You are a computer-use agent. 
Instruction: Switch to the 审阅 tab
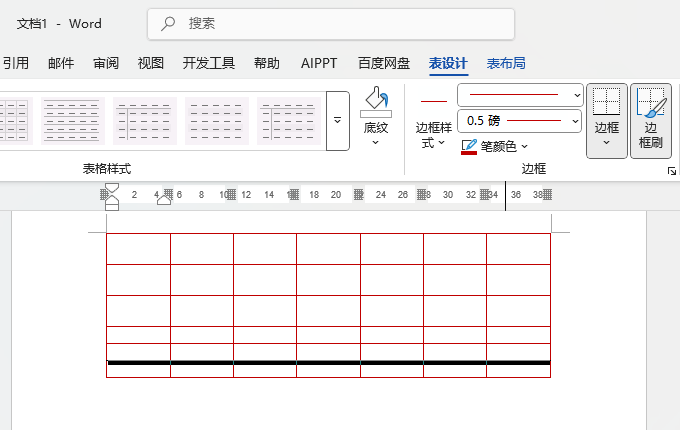(106, 63)
